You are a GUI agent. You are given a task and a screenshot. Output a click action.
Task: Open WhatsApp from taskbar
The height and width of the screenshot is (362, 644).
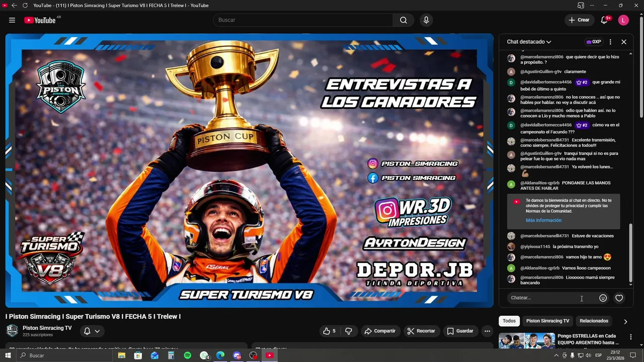tap(204, 355)
